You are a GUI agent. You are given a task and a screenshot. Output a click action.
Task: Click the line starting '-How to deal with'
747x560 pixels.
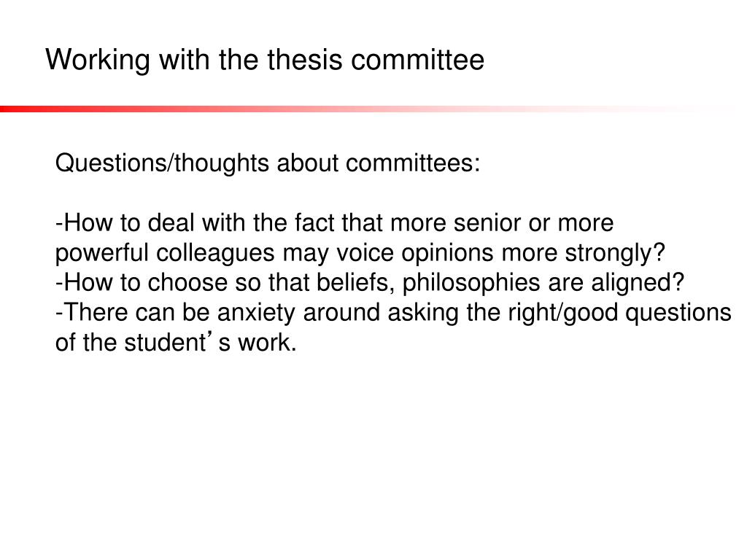click(x=334, y=223)
